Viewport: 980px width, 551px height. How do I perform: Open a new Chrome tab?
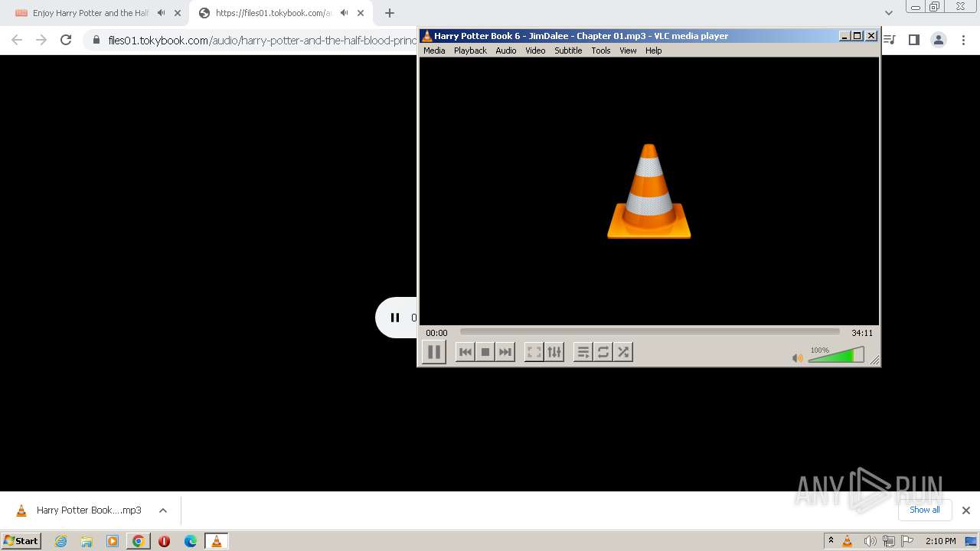390,13
